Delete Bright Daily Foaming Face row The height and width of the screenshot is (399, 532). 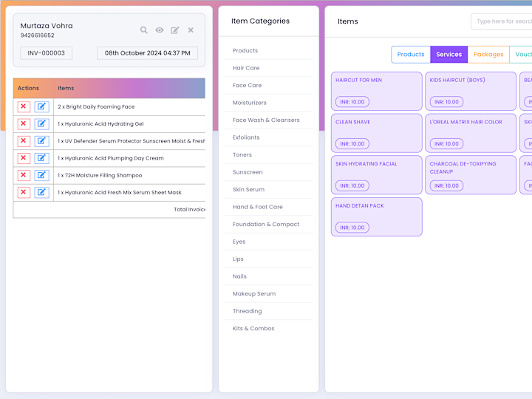tap(24, 106)
